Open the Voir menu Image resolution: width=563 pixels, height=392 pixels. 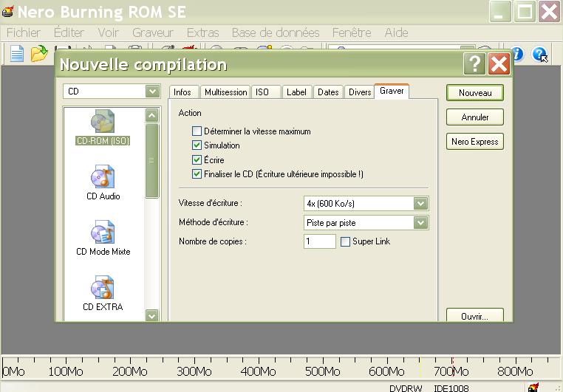coord(108,32)
